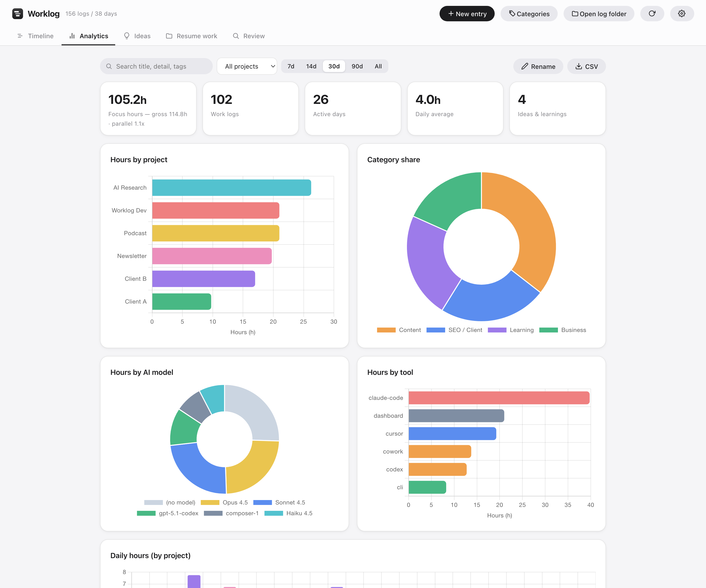This screenshot has height=588, width=706.
Task: Click the tag icon in Categories
Action: [512, 14]
